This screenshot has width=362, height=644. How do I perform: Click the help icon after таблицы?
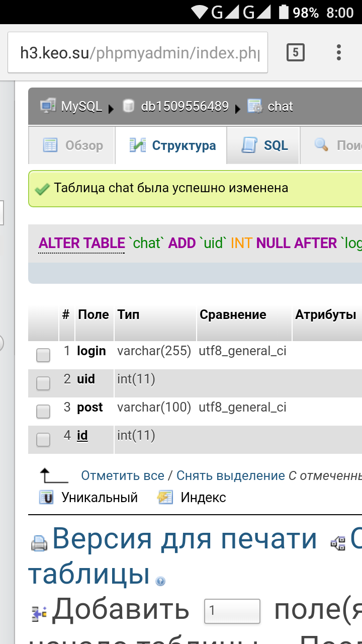160,581
